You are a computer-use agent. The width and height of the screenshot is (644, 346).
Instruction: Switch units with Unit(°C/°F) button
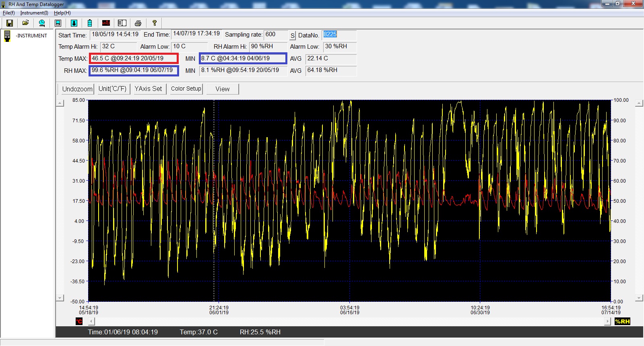[x=112, y=89]
